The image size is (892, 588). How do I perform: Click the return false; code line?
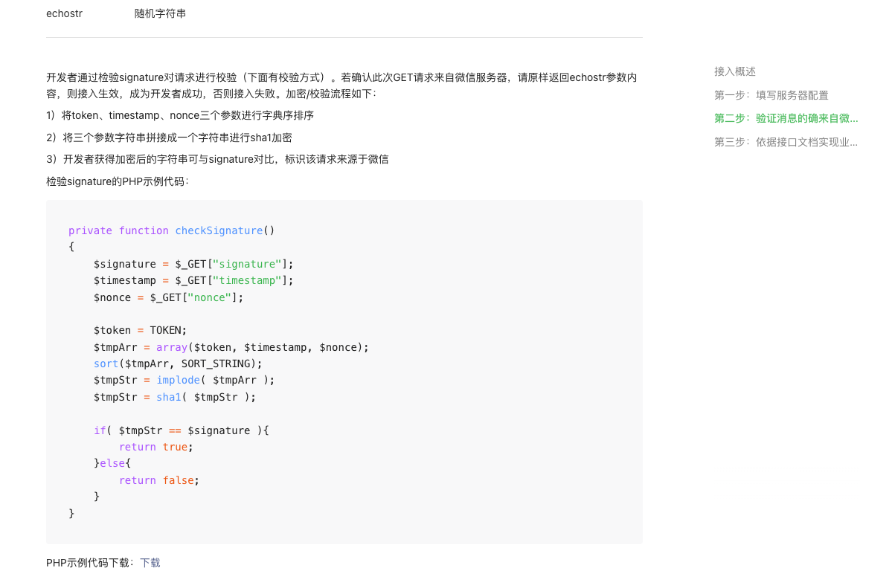click(159, 480)
